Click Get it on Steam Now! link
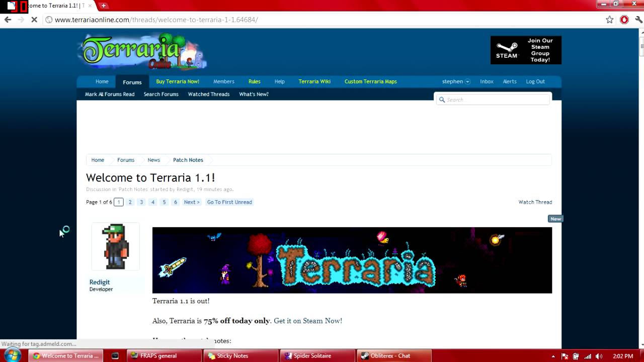 pyautogui.click(x=308, y=321)
